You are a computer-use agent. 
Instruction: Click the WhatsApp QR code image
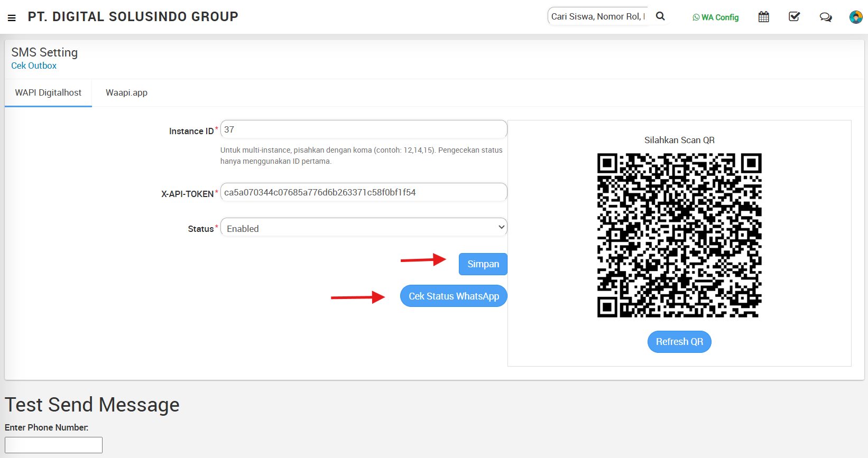[679, 235]
